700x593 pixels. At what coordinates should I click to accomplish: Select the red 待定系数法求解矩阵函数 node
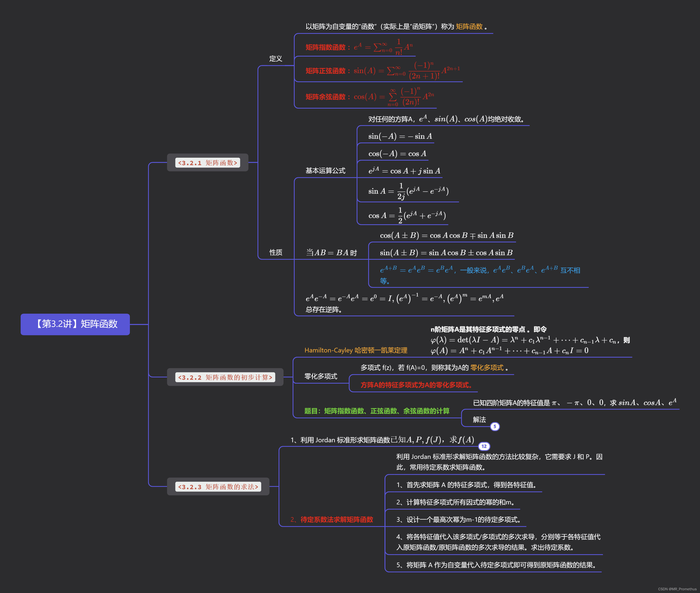click(x=332, y=519)
